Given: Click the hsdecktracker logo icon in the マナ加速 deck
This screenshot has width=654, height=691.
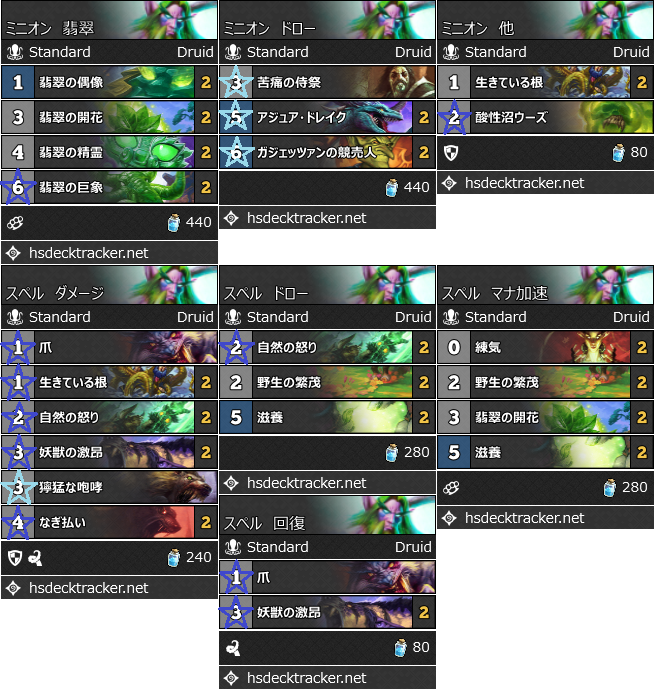Looking at the screenshot, I should pos(450,518).
